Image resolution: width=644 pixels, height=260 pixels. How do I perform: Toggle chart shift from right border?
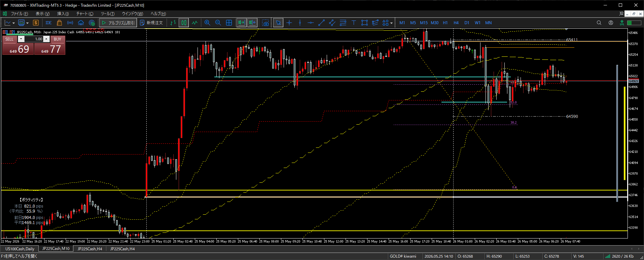pos(252,23)
